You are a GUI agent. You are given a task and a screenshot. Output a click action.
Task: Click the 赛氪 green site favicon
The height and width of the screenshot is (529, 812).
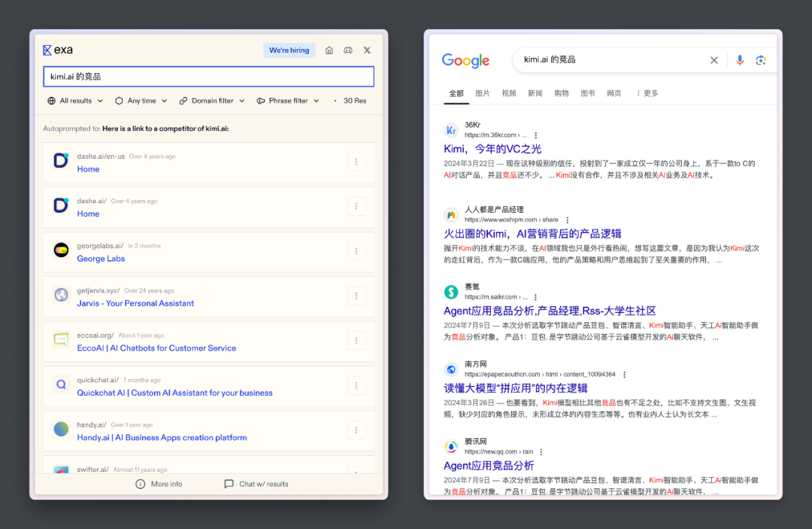point(451,292)
